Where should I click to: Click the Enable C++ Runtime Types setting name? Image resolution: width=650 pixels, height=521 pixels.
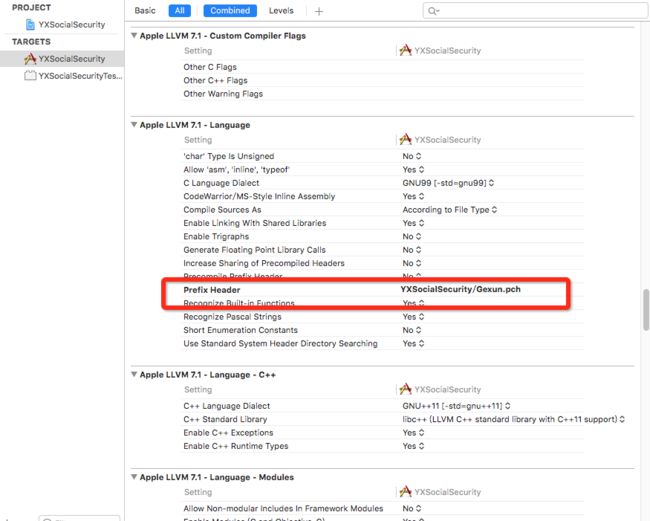pos(235,446)
